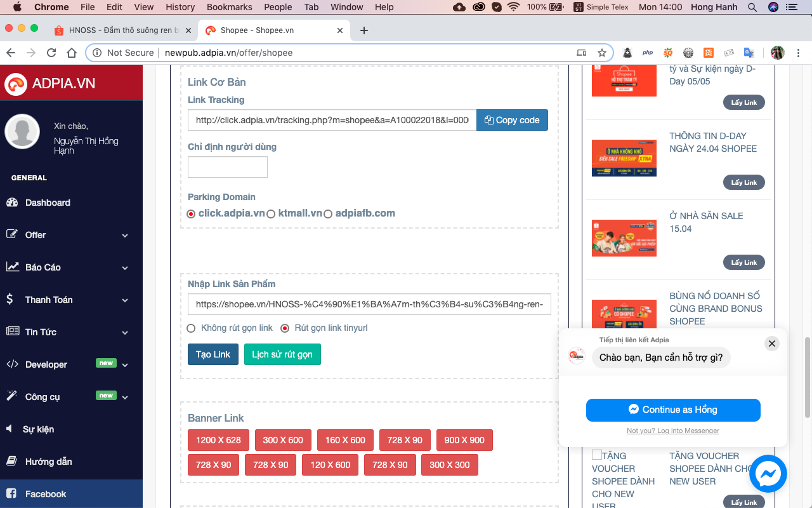Open a new browser tab

pos(364,30)
